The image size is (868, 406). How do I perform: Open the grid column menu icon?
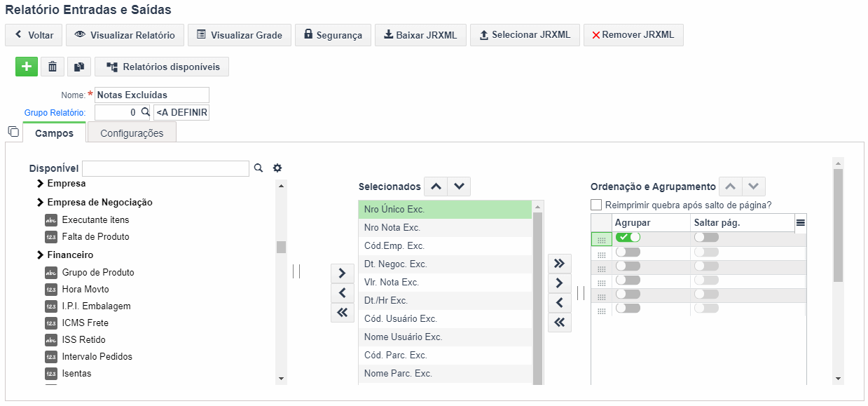pyautogui.click(x=801, y=222)
